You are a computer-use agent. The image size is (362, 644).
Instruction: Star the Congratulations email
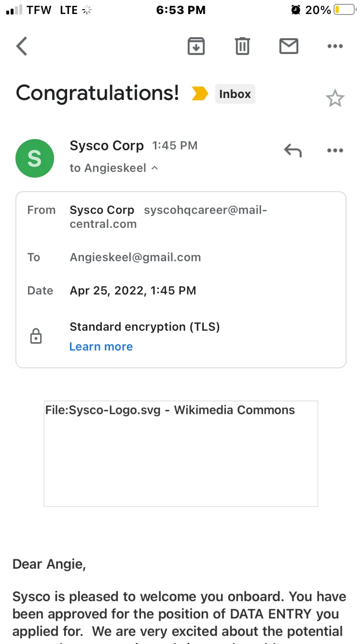(x=335, y=98)
